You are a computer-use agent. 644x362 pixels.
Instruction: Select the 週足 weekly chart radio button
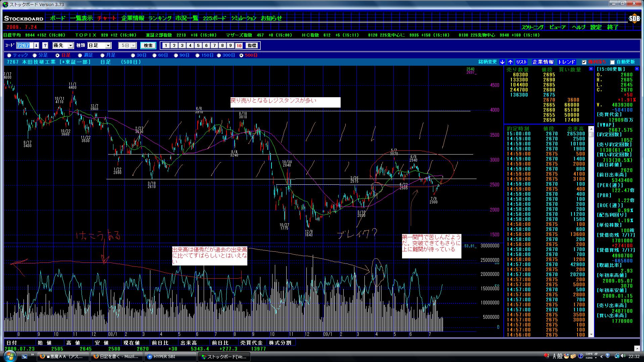[80, 55]
